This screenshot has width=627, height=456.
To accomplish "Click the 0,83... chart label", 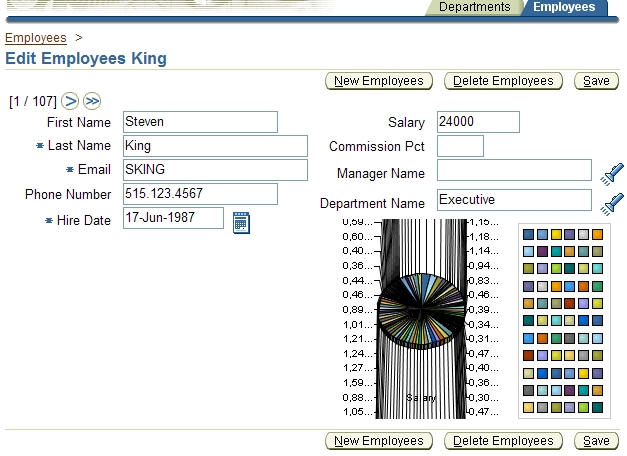I will [484, 281].
